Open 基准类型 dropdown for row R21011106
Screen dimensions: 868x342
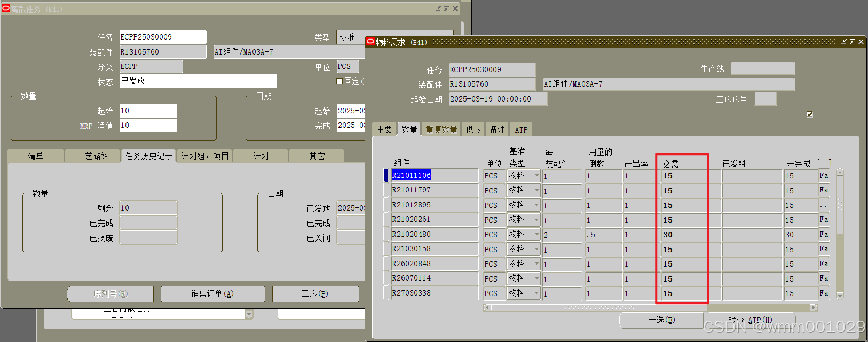coord(536,175)
